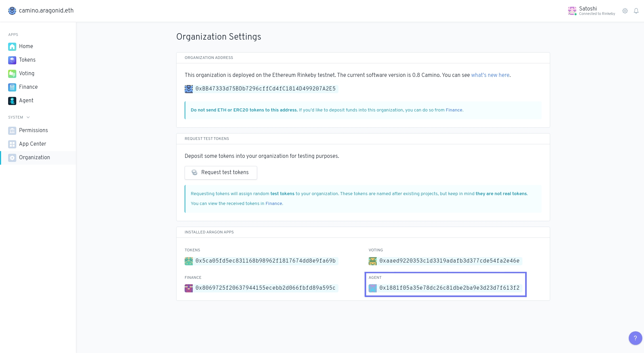Open the help question mark button
Image resolution: width=644 pixels, height=353 pixels.
(635, 338)
